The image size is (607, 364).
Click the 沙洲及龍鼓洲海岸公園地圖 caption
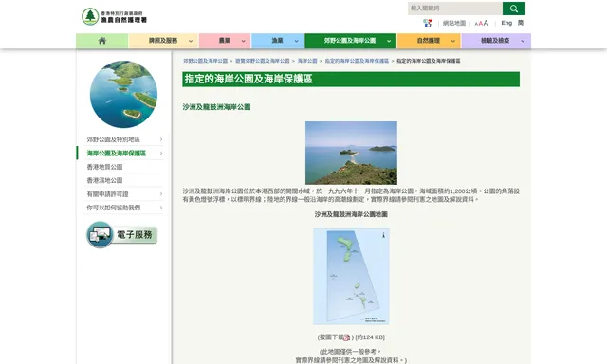[x=351, y=214]
